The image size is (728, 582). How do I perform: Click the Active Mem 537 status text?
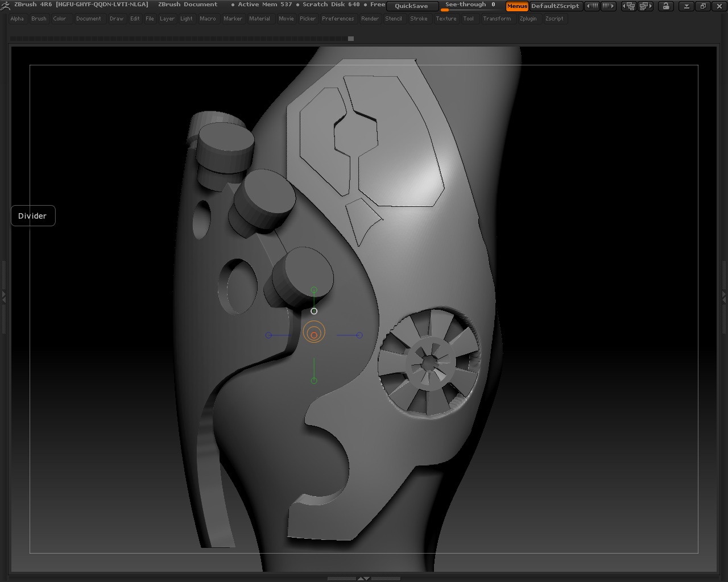265,5
